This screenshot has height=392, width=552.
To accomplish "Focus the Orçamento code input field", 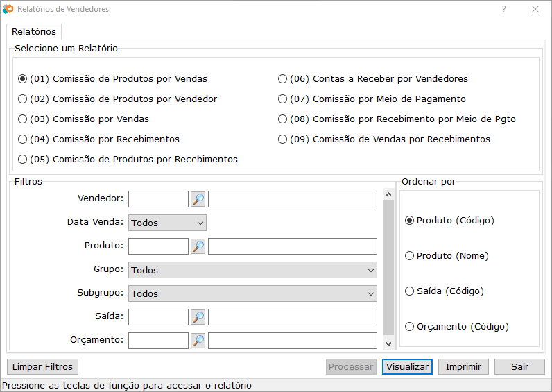I will 158,341.
